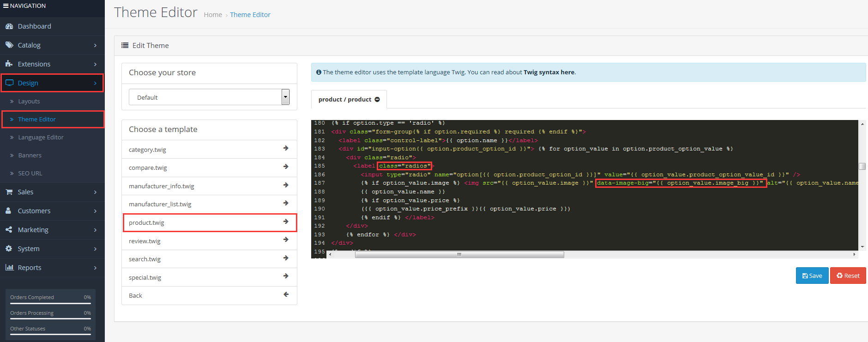This screenshot has height=342, width=868.
Task: Click the Customers user icon
Action: [8, 210]
